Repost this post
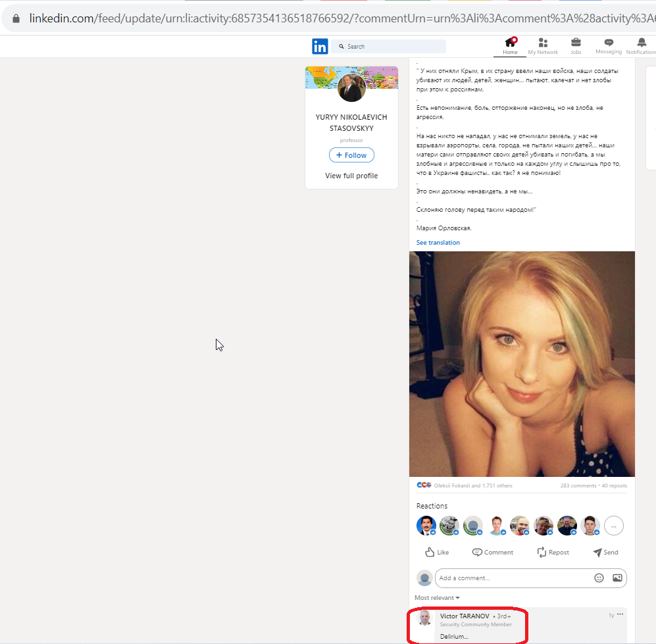The height and width of the screenshot is (644, 656). [553, 553]
